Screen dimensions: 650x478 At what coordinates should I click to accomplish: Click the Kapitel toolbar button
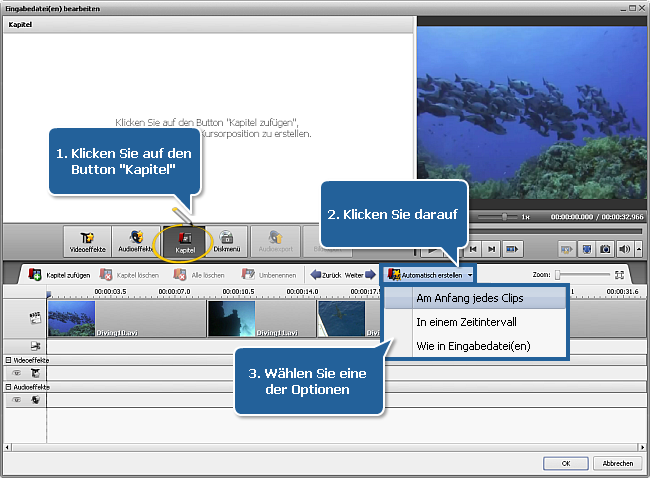(185, 240)
